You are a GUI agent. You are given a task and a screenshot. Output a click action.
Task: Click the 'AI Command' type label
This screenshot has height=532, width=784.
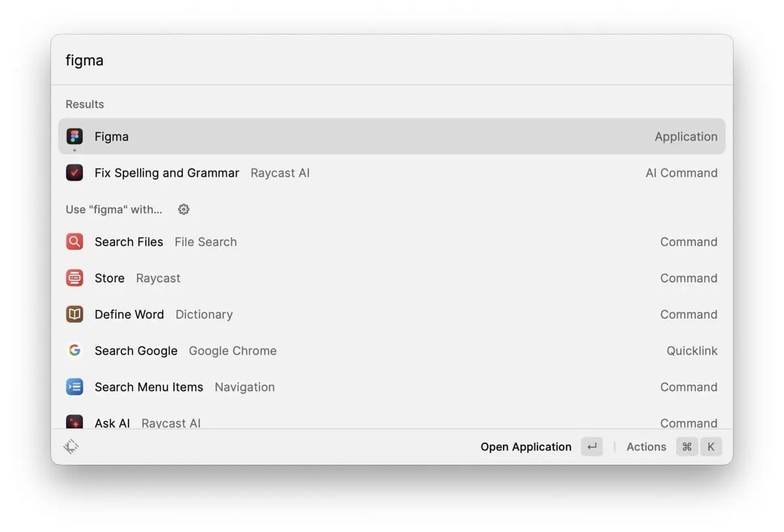(x=681, y=173)
